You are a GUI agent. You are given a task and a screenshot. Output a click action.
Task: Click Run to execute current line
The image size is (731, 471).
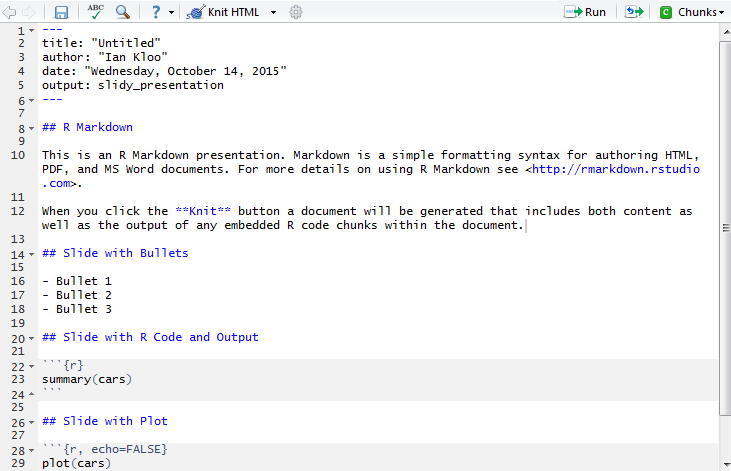tap(585, 12)
